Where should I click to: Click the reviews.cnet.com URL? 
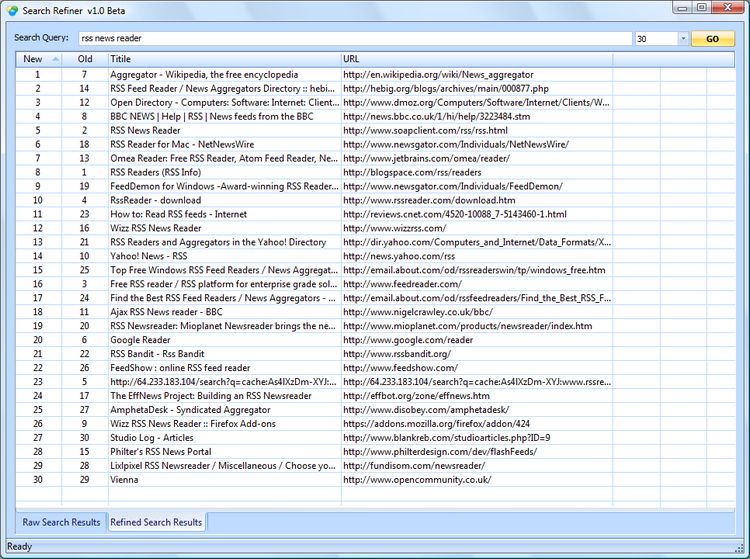coord(454,214)
